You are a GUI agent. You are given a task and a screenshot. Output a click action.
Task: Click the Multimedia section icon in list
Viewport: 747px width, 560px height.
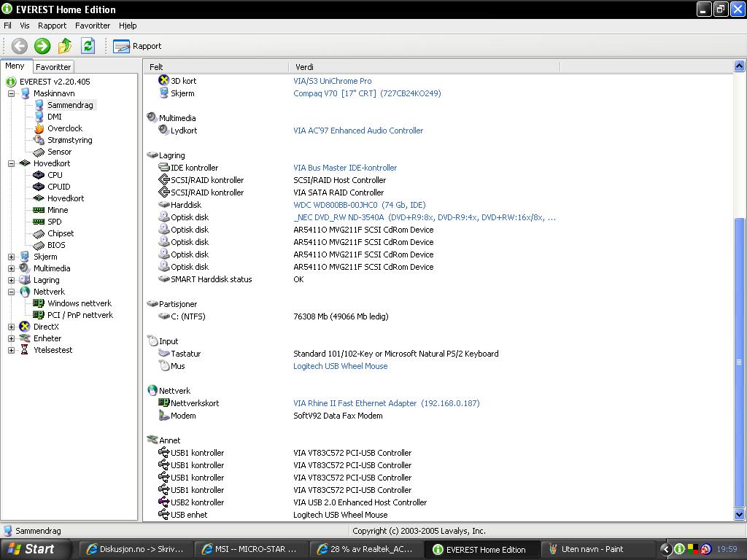click(x=152, y=117)
